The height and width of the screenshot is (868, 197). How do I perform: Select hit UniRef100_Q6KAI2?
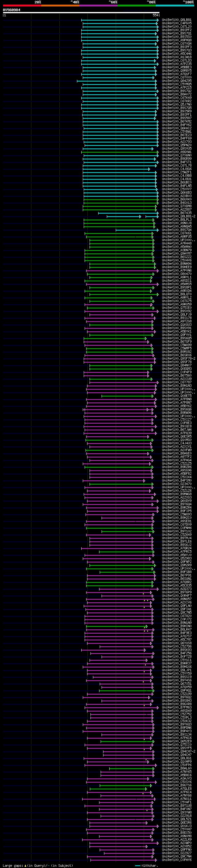click(x=177, y=128)
